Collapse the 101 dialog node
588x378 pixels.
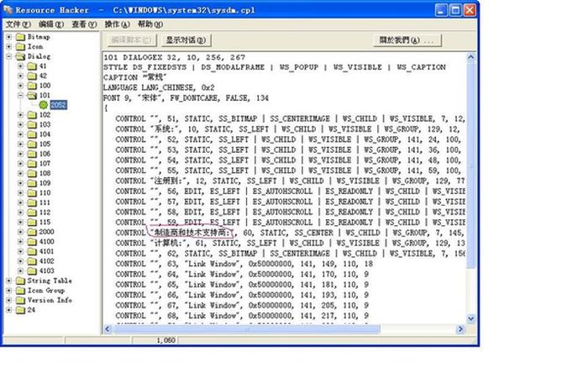21,95
